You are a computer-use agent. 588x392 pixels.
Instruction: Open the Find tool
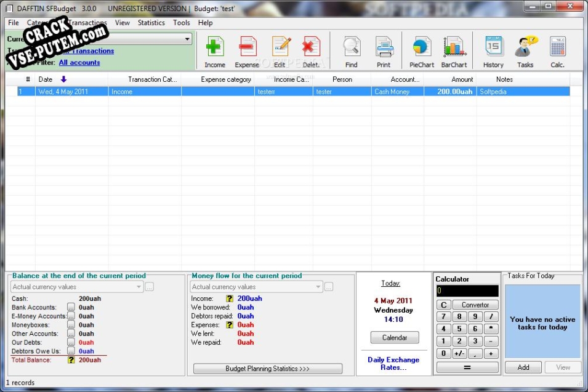(351, 51)
